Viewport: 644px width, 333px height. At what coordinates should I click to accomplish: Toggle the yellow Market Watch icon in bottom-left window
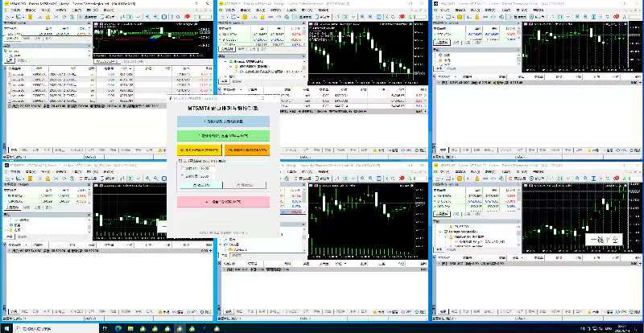point(30,179)
